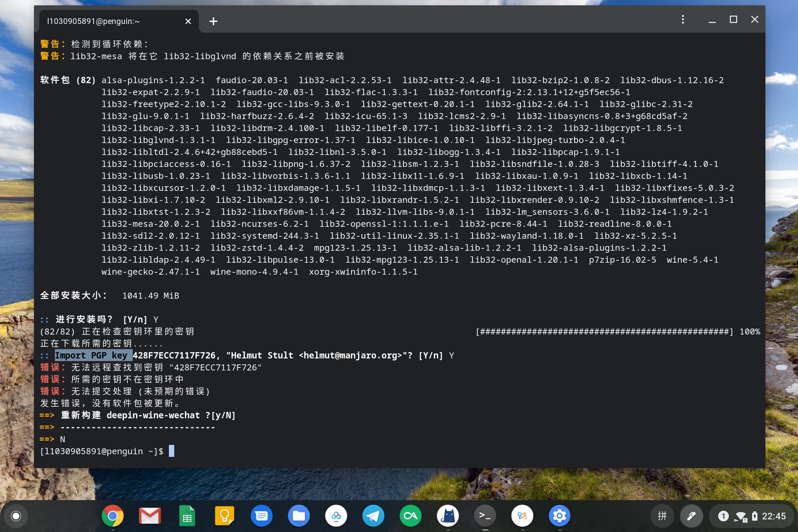
Task: Open the app launcher circle
Action: pyautogui.click(x=16, y=516)
